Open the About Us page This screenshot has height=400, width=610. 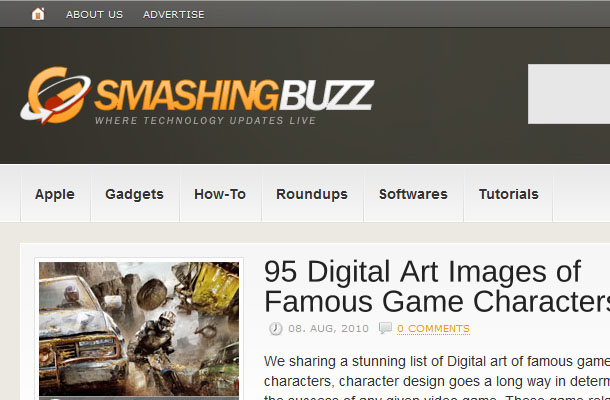click(94, 14)
